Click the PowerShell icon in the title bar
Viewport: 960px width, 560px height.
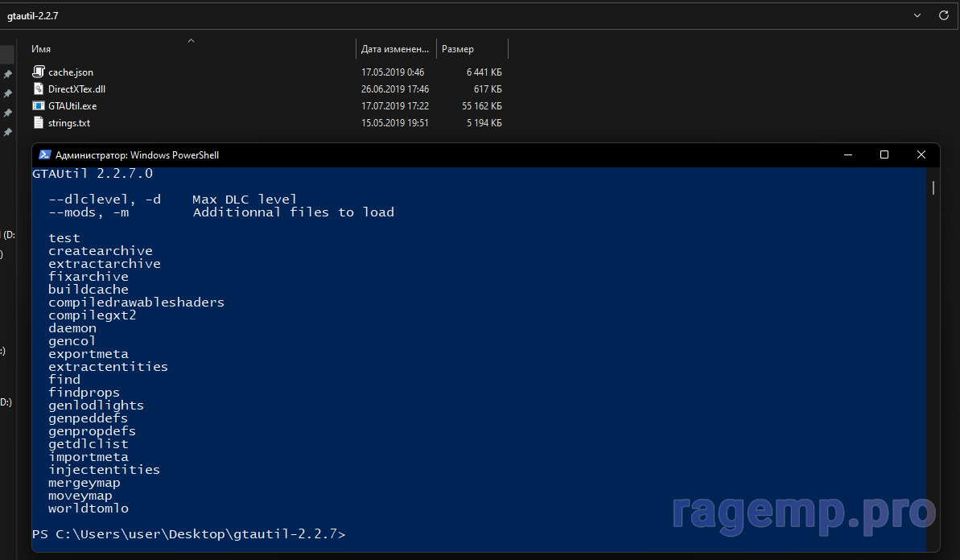45,155
